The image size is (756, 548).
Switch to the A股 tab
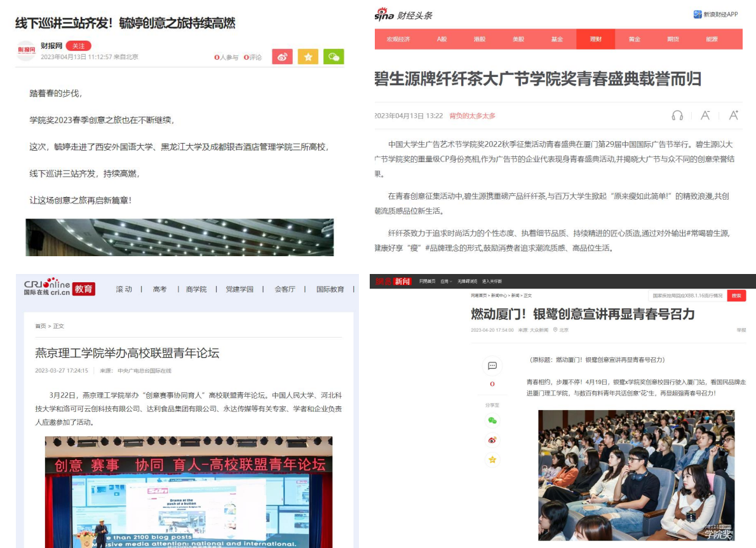click(x=442, y=39)
